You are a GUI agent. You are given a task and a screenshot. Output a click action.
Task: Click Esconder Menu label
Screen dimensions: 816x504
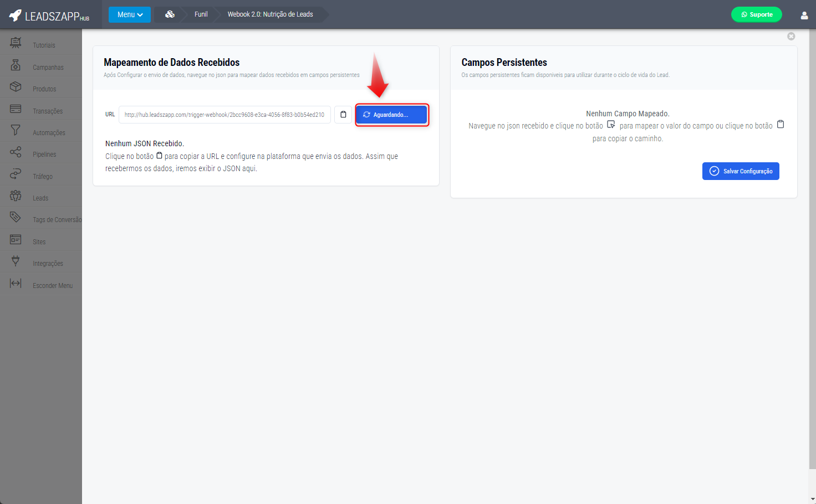53,286
